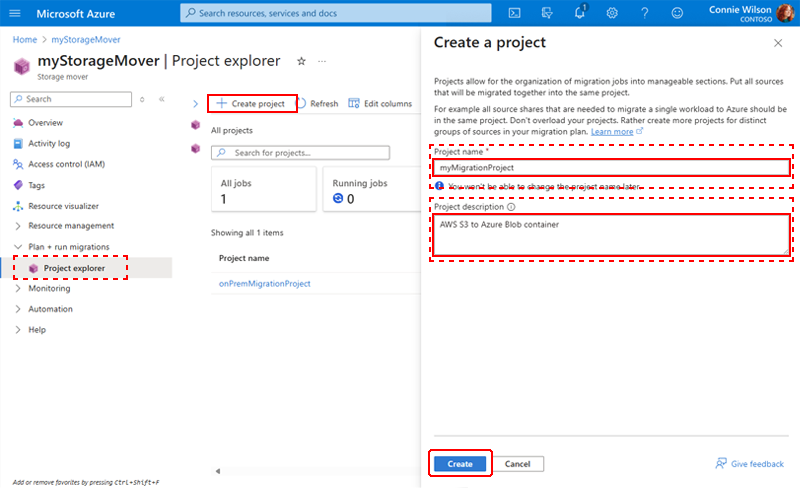Open Cloud Shell icon in top bar
This screenshot has height=488, width=800.
(x=514, y=13)
